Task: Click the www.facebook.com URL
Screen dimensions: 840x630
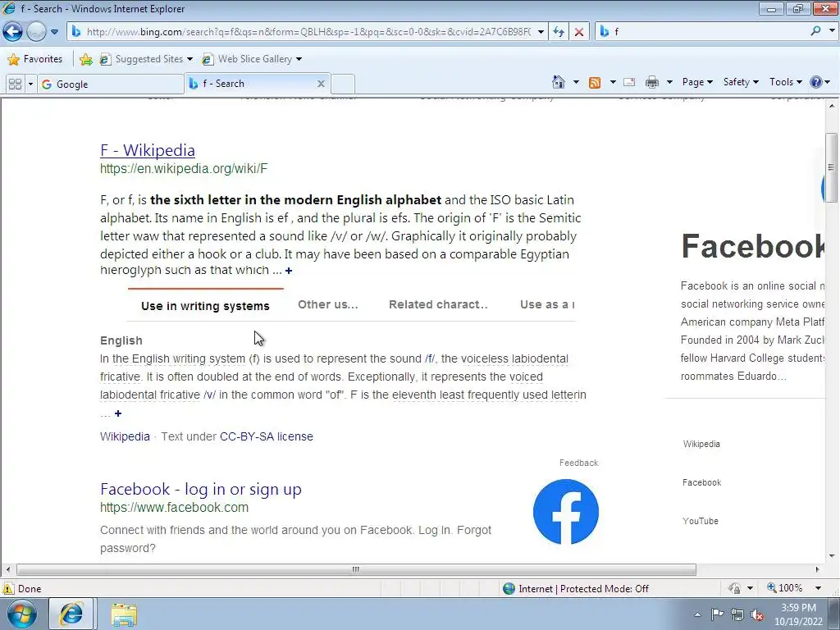Action: point(174,507)
